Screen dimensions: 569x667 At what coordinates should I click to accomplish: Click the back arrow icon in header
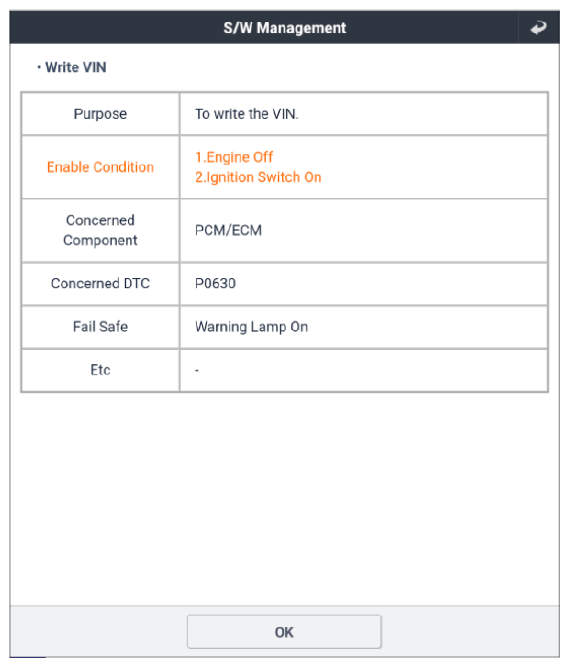pos(538,28)
